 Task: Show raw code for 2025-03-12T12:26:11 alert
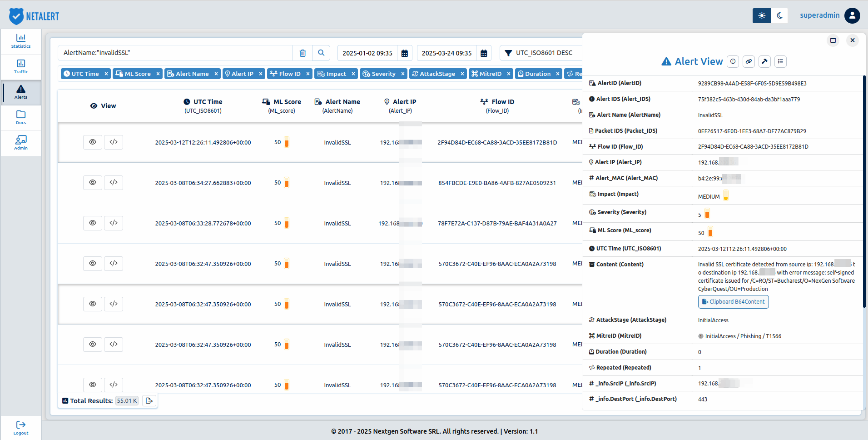click(114, 142)
